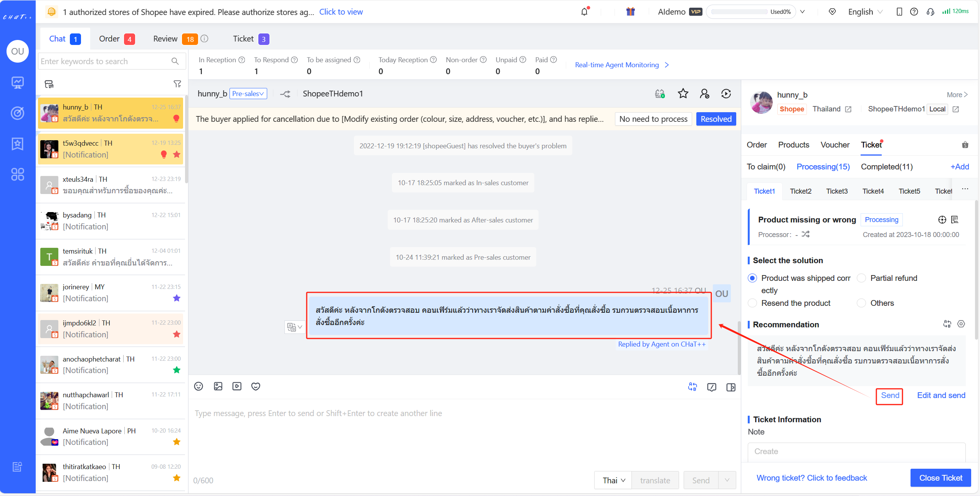Screen dimensions: 980x496
Task: Click the heart sticker icon
Action: tap(256, 386)
